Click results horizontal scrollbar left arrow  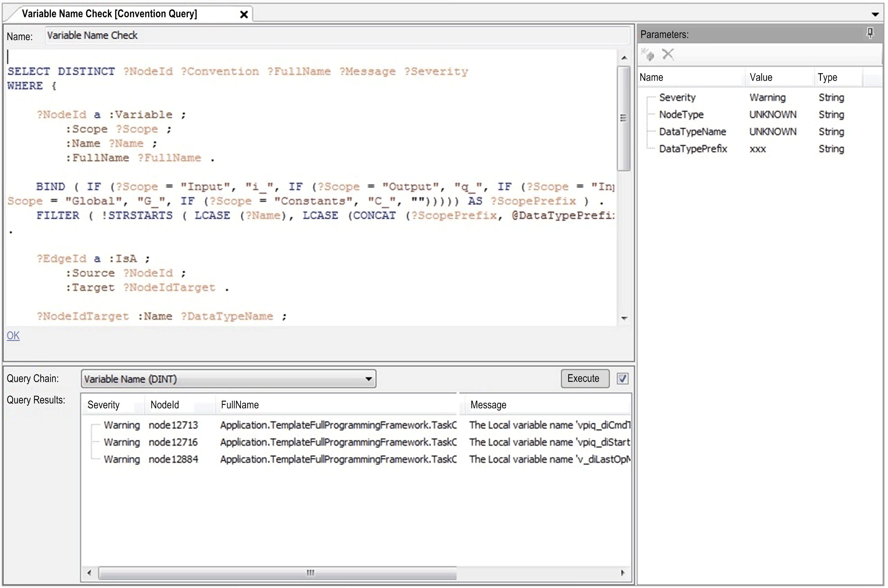pyautogui.click(x=89, y=572)
